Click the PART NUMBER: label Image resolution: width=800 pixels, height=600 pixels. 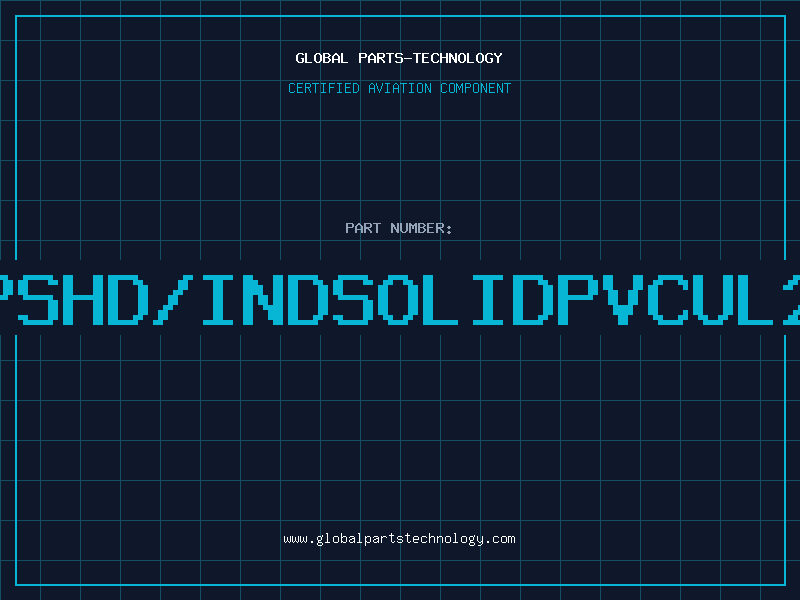[x=399, y=228]
